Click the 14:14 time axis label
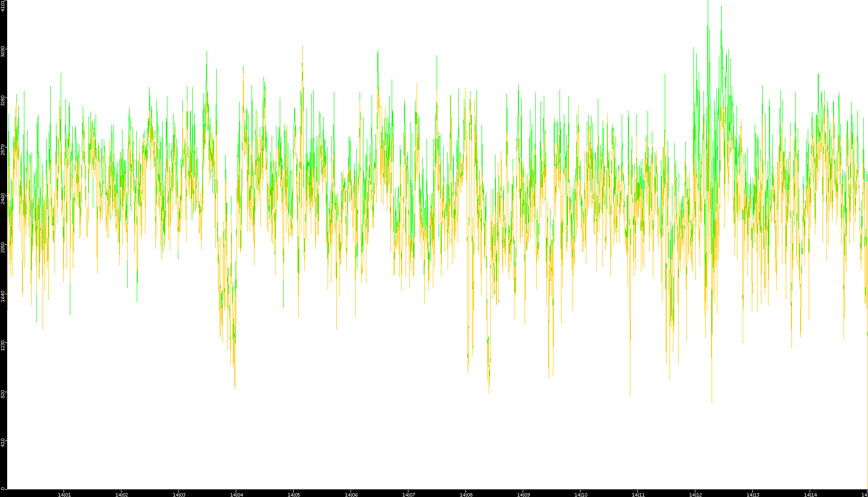 pyautogui.click(x=810, y=495)
